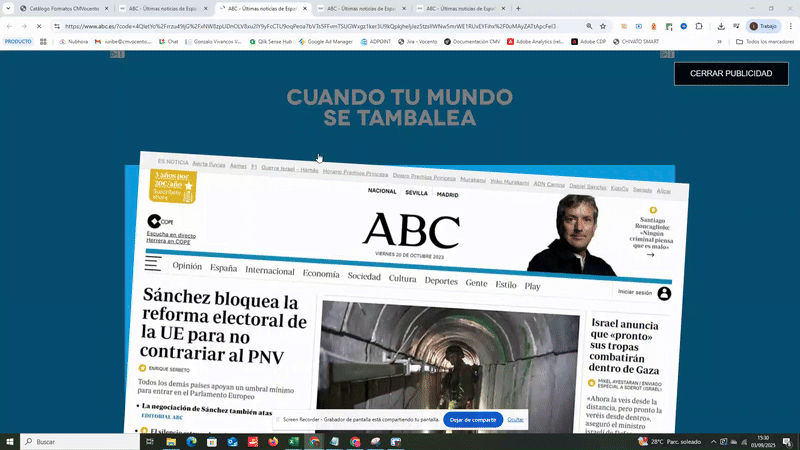The image size is (800, 450).
Task: Open Excel from taskbar
Action: tap(293, 442)
